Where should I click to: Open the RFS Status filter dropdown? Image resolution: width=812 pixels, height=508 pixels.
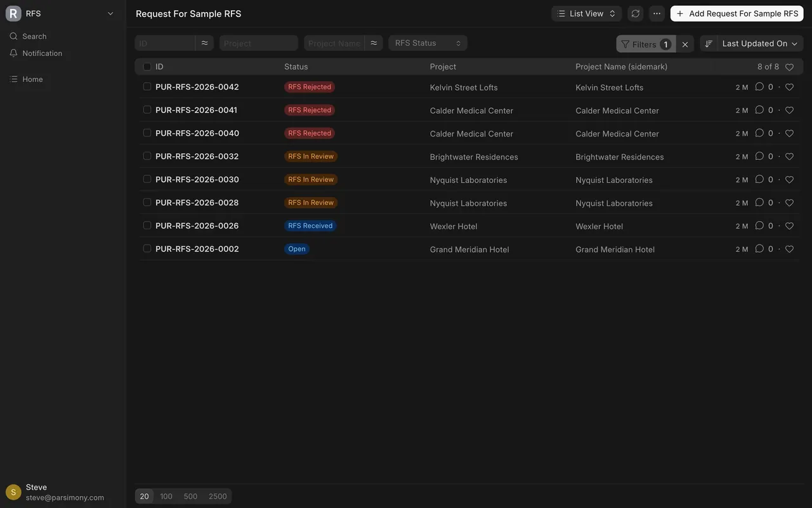428,43
